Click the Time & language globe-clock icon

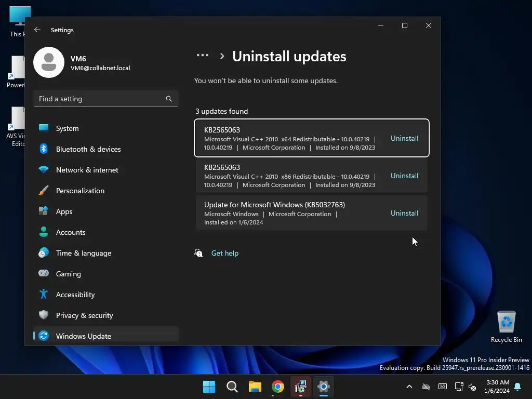pos(44,252)
